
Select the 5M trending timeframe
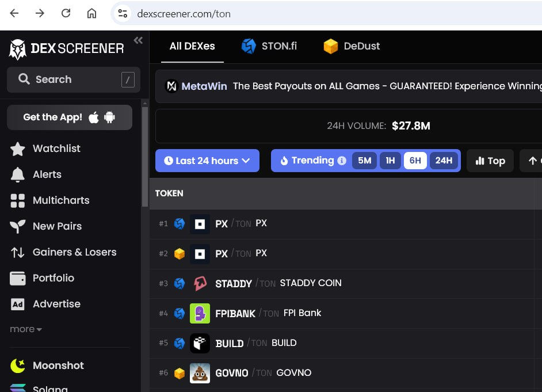[364, 161]
